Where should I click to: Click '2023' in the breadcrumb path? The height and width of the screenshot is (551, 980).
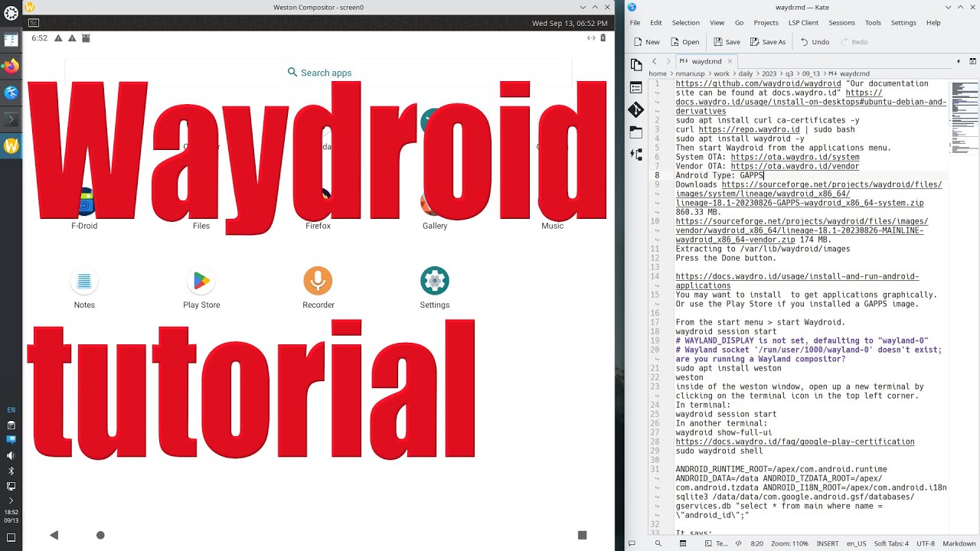coord(769,74)
